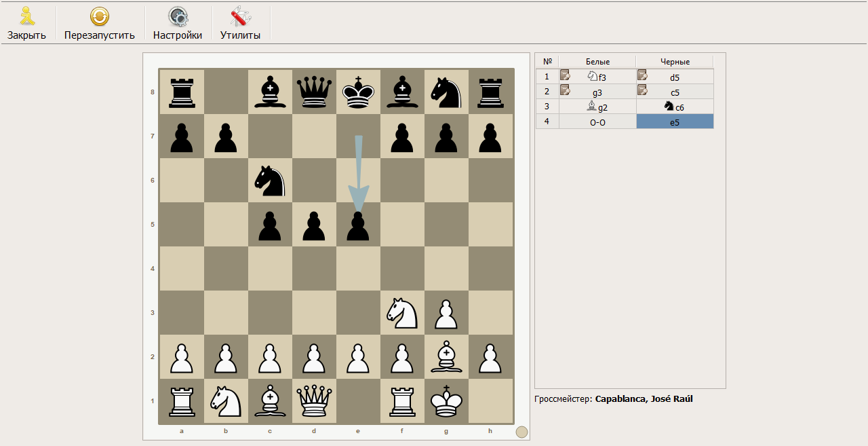
Task: Select the highlighted e5 move in move list
Action: coord(674,122)
